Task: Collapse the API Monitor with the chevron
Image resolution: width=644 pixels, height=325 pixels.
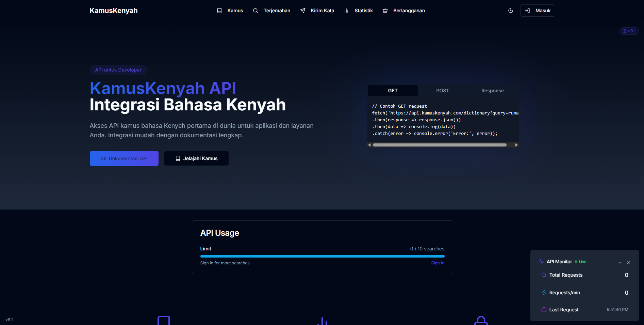Action: [620, 263]
